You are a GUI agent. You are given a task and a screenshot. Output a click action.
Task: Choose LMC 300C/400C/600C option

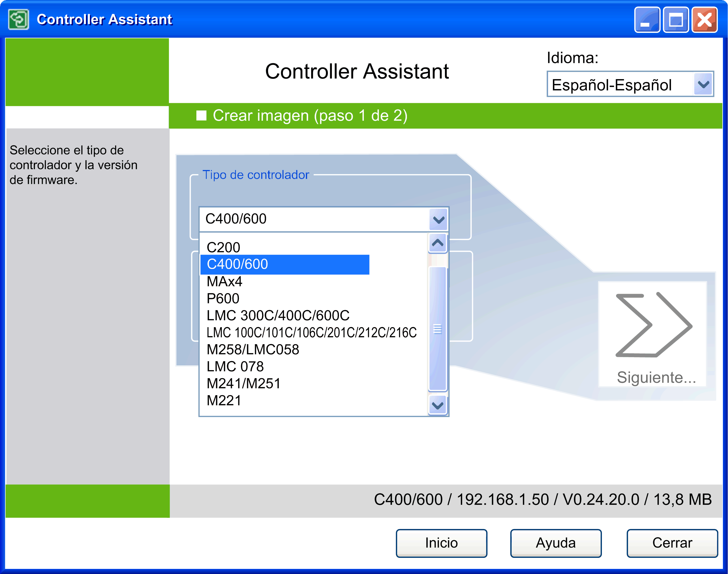pyautogui.click(x=278, y=315)
